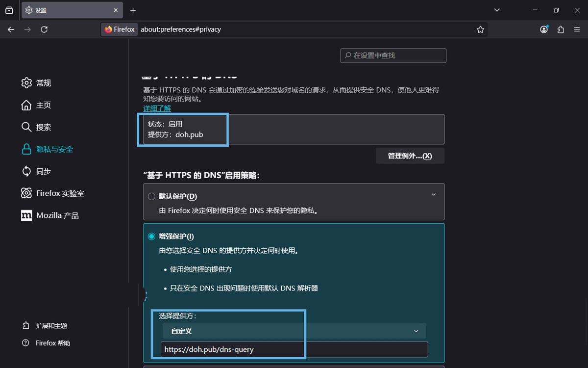Open the 自定义 provider dropdown
This screenshot has width=588, height=368.
point(294,331)
